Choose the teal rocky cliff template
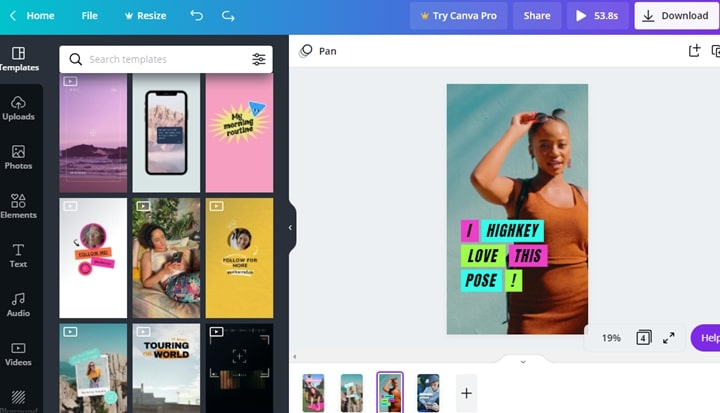 (x=93, y=368)
